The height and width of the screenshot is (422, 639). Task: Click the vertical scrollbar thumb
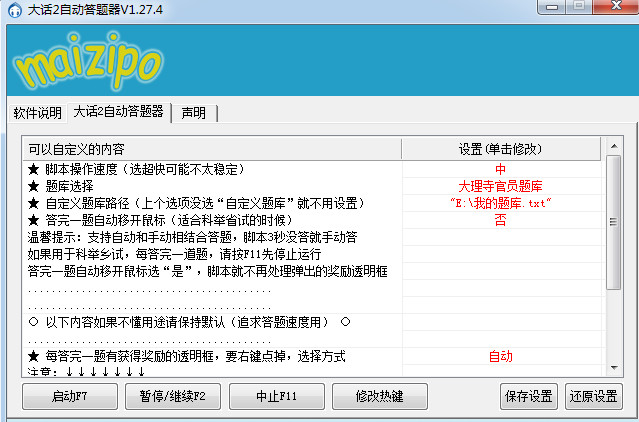coord(614,222)
